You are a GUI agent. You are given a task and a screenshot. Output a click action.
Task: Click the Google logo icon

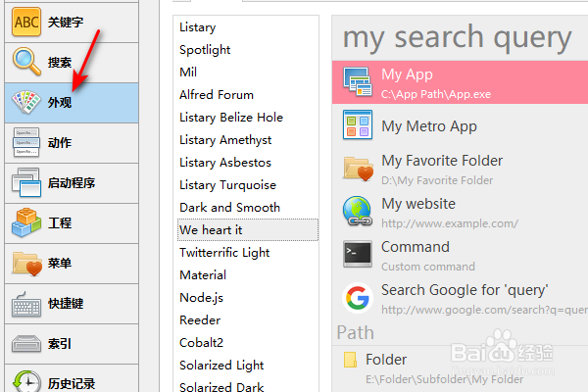pos(358,298)
